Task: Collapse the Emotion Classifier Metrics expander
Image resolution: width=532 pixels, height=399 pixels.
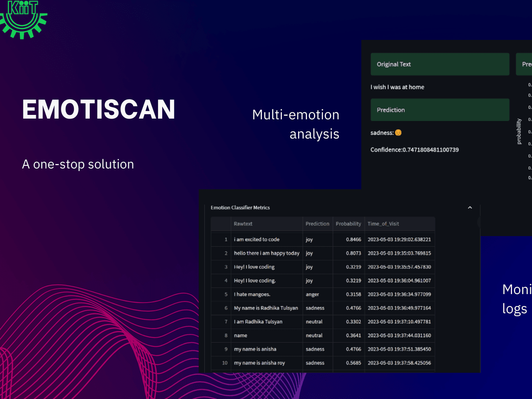Action: coord(470,208)
